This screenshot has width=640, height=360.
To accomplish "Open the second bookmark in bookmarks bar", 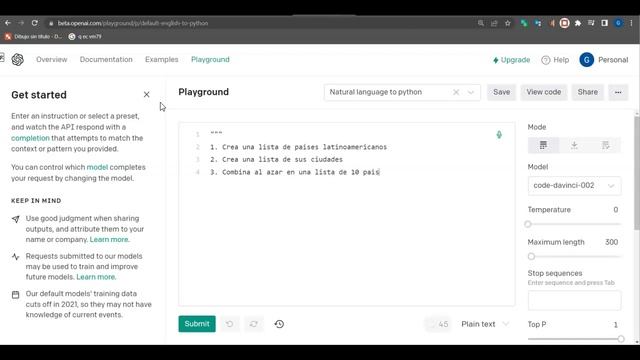I will [85, 36].
